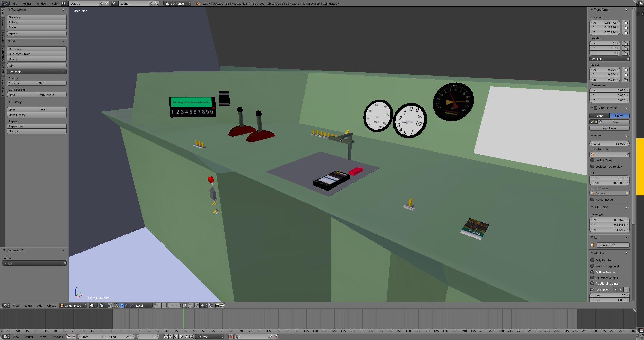Click the Lens value slider field
644x340 pixels.
(x=610, y=143)
